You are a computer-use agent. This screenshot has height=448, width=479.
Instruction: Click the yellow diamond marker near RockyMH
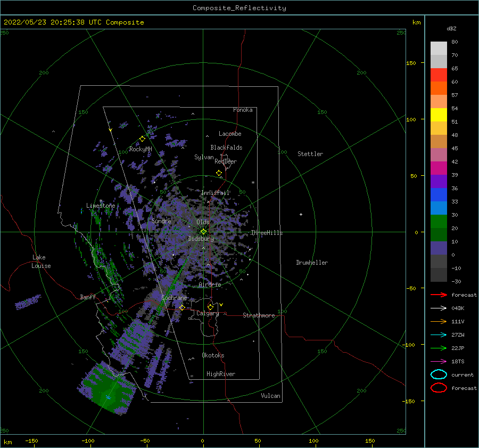(142, 139)
